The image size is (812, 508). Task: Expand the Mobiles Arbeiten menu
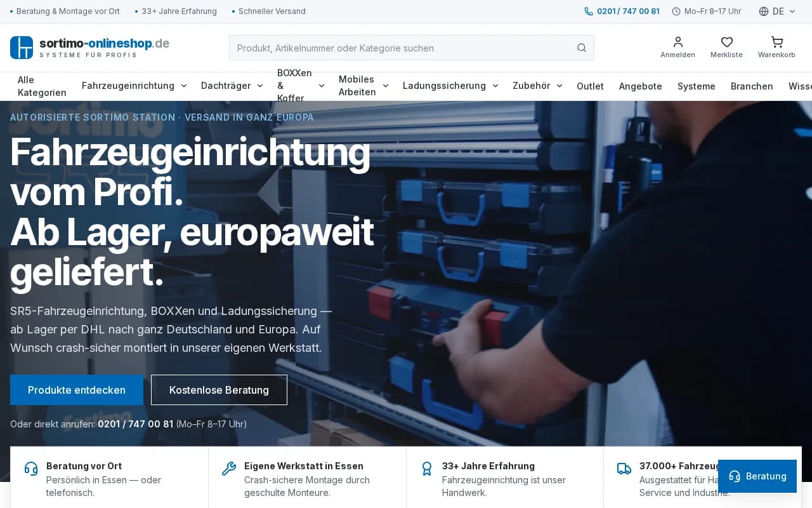click(x=363, y=86)
